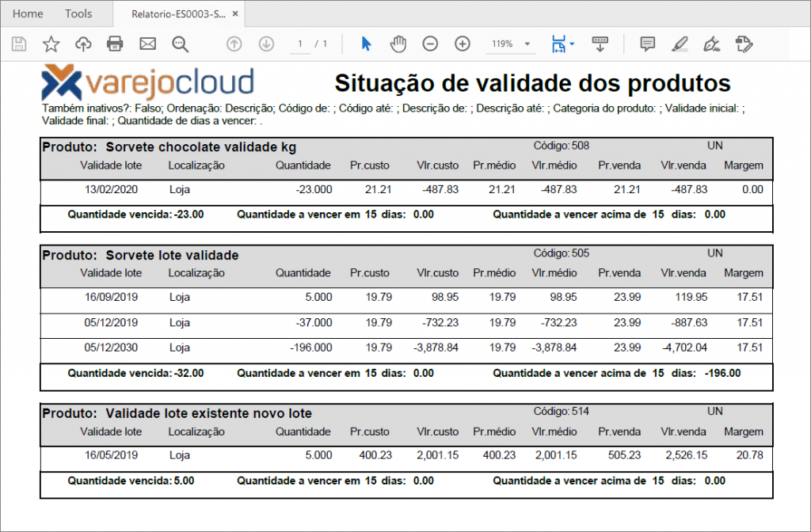Image resolution: width=811 pixels, height=532 pixels.
Task: Print the report document
Action: 115,44
